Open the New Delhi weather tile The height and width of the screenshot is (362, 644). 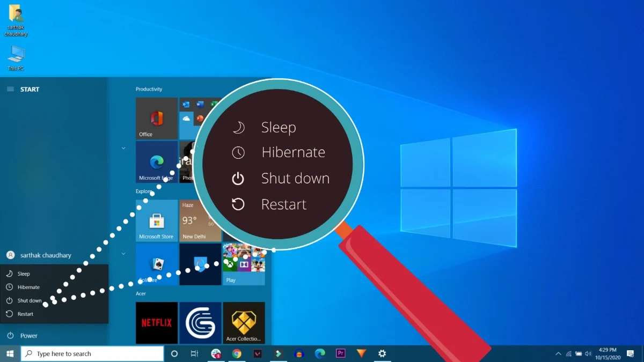pyautogui.click(x=200, y=220)
